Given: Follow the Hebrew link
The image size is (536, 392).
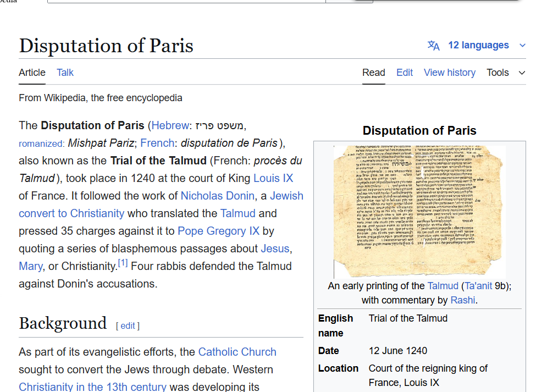Looking at the screenshot, I should [170, 125].
